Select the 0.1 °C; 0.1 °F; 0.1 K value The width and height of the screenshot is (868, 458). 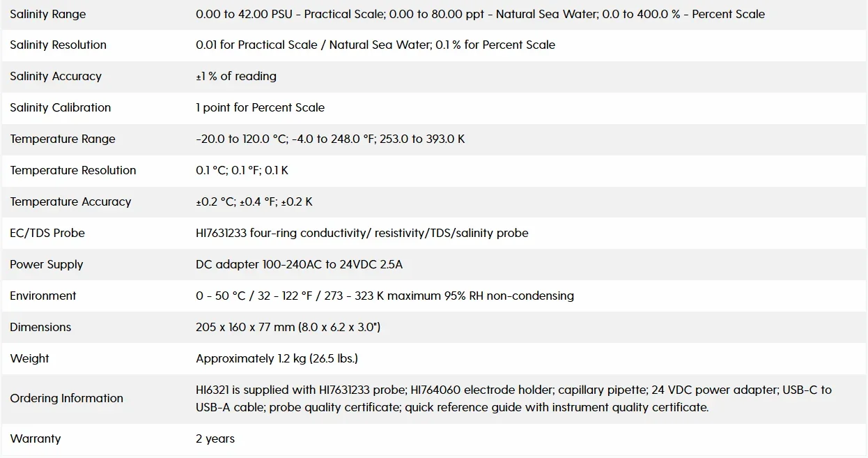point(242,170)
